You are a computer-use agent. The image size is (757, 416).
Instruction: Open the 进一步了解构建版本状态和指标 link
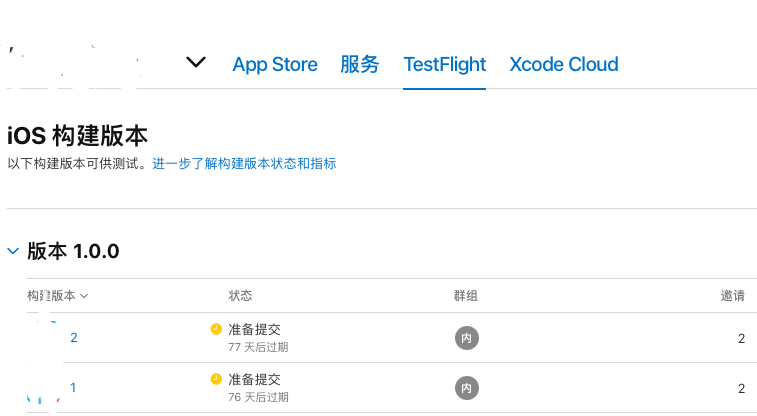[244, 164]
